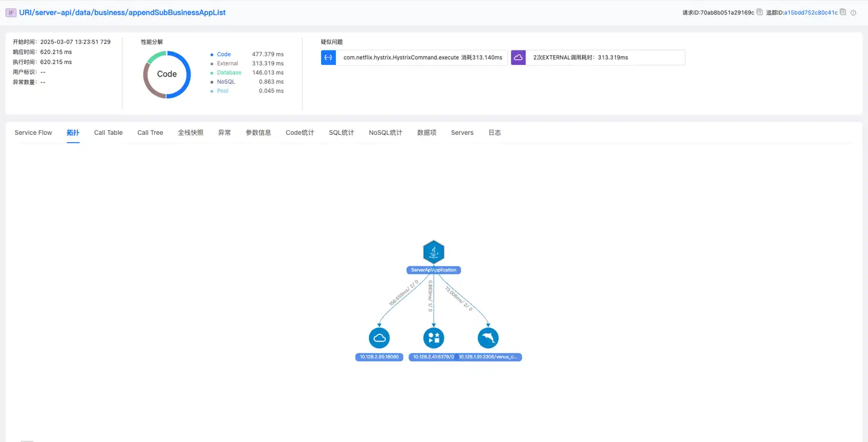Screen dimensions: 868x442
Task: Click the Code performance donut chart
Action: [x=167, y=74]
